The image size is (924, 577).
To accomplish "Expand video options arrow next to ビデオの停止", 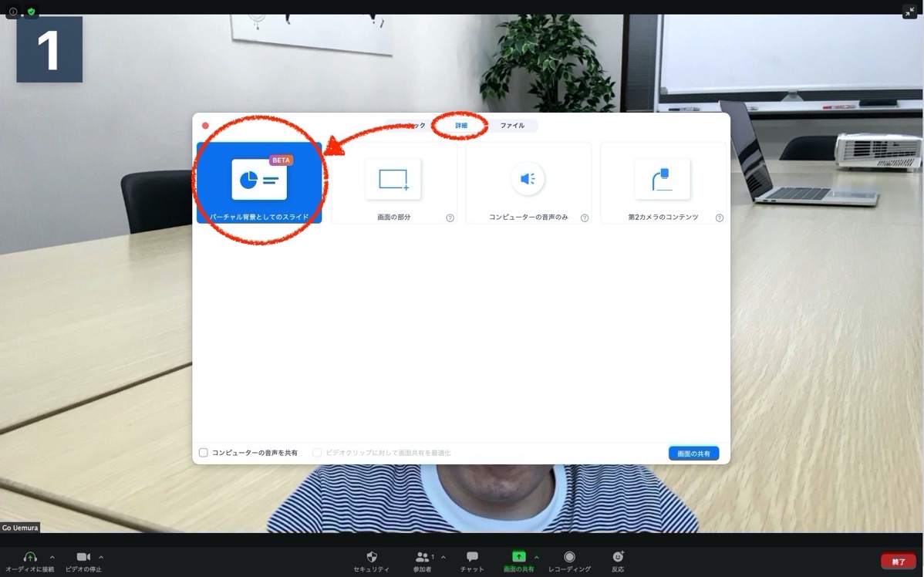I will pyautogui.click(x=101, y=557).
